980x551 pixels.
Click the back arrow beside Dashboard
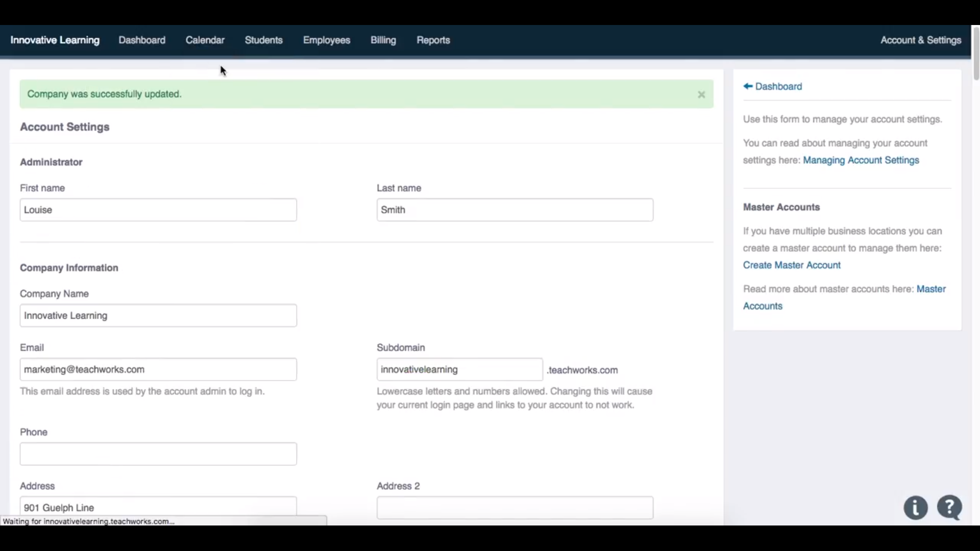coord(748,86)
